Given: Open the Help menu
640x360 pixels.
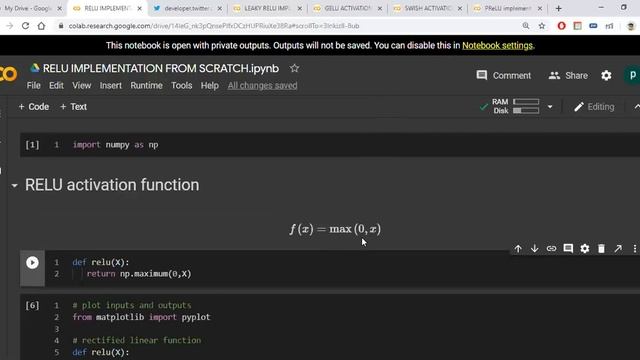Looking at the screenshot, I should click(x=209, y=85).
